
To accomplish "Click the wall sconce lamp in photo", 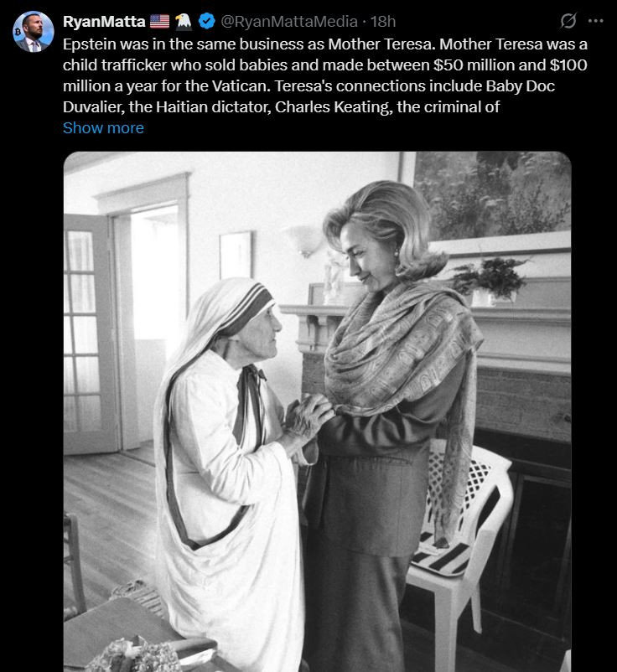I will click(306, 240).
